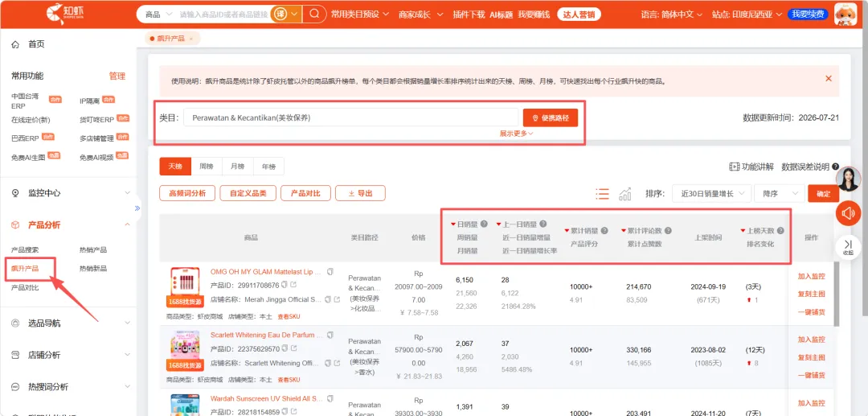This screenshot has width=868, height=416.
Task: Open external link for product ID 29911708676
Action: coord(293,285)
